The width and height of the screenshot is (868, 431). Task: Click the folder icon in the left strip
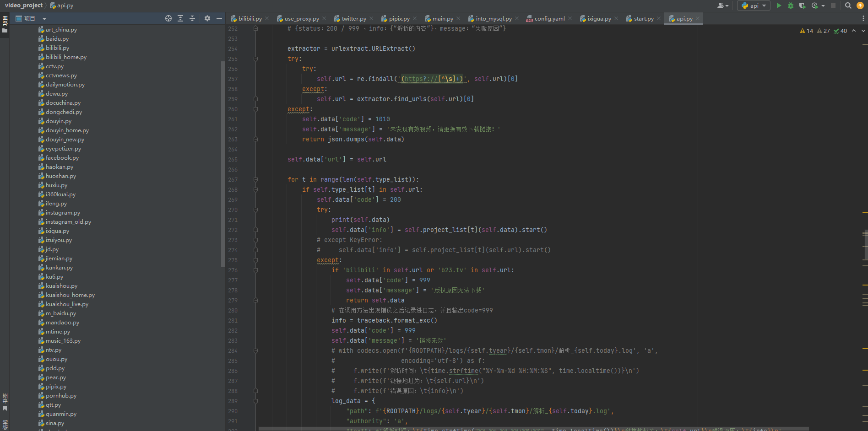point(5,31)
